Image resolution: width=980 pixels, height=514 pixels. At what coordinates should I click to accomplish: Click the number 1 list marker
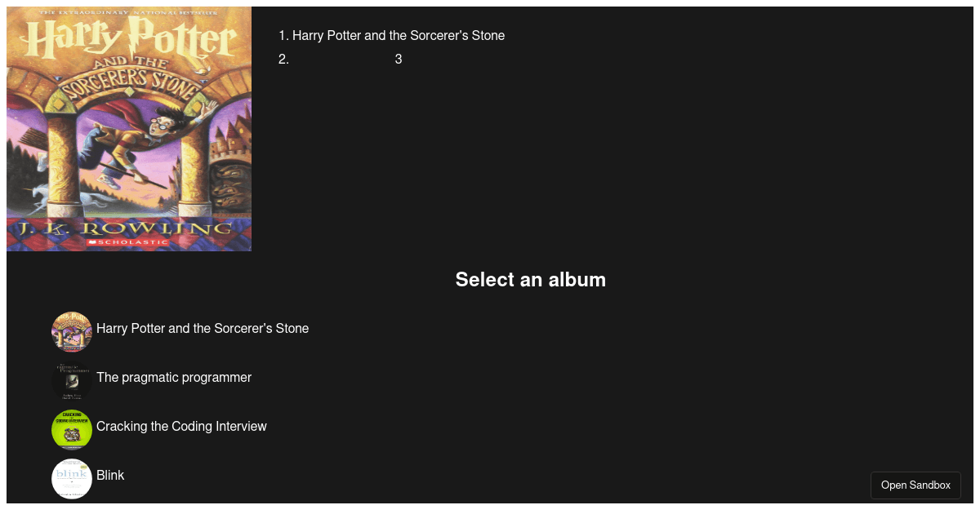tap(283, 36)
